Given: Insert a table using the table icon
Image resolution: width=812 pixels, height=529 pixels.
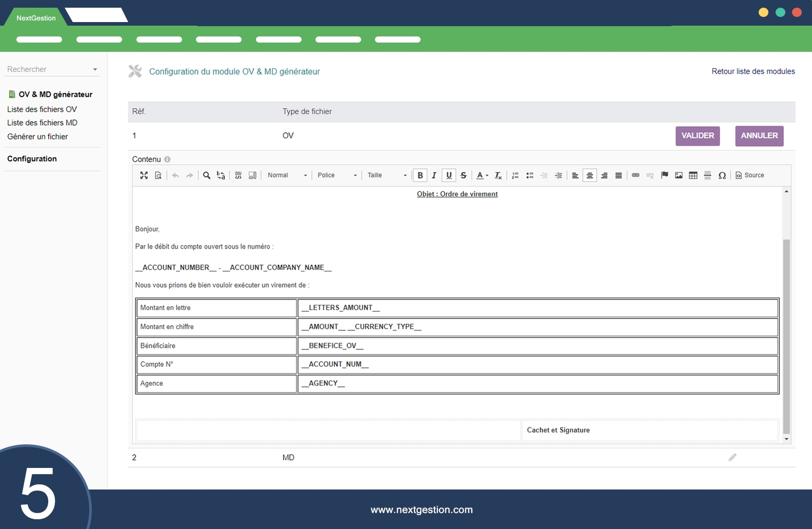Looking at the screenshot, I should click(x=693, y=175).
